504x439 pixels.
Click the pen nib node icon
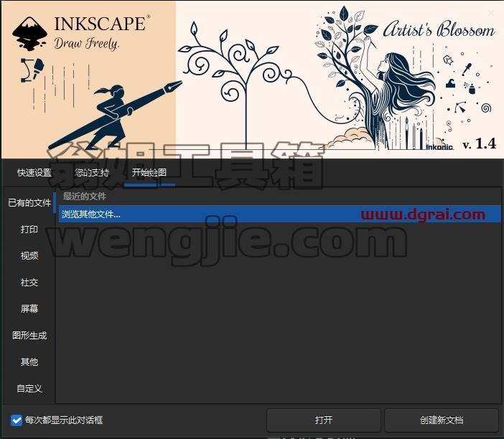pyautogui.click(x=32, y=70)
